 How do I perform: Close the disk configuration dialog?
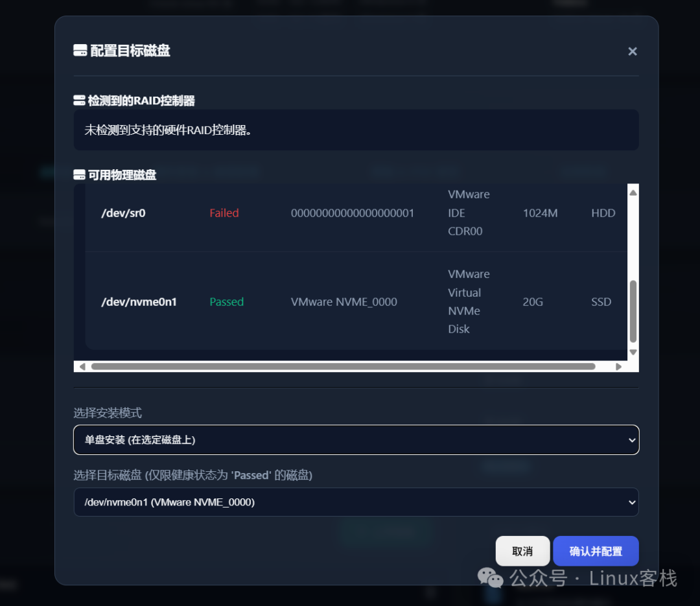point(632,51)
